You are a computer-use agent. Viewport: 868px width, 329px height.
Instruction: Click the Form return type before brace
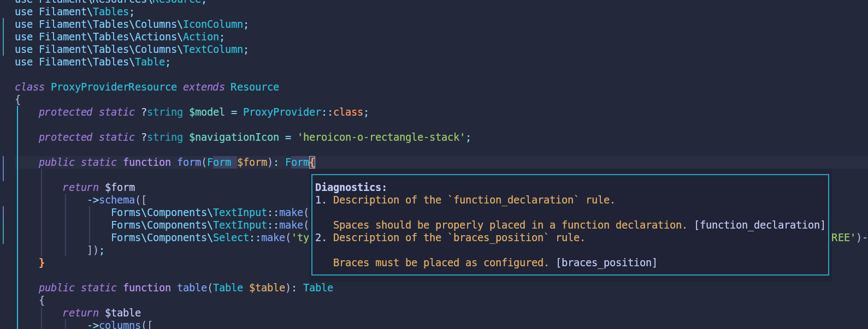(x=297, y=163)
